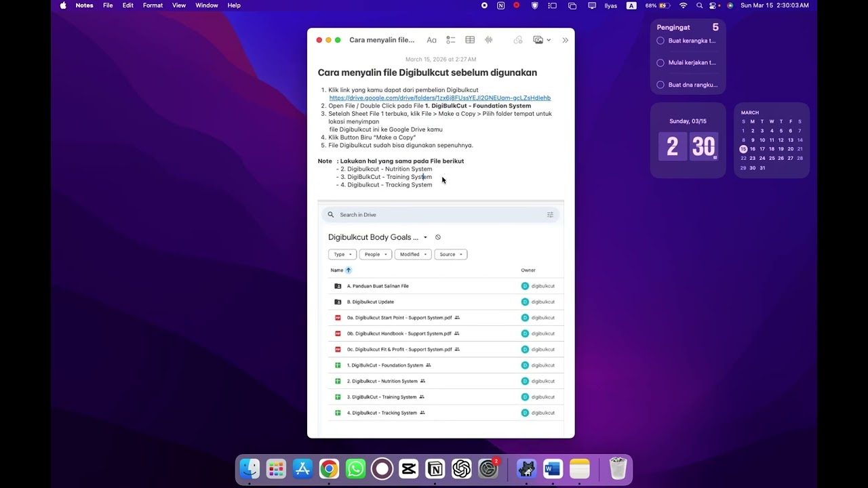Open the pixel cat app in Dock

pyautogui.click(x=526, y=468)
